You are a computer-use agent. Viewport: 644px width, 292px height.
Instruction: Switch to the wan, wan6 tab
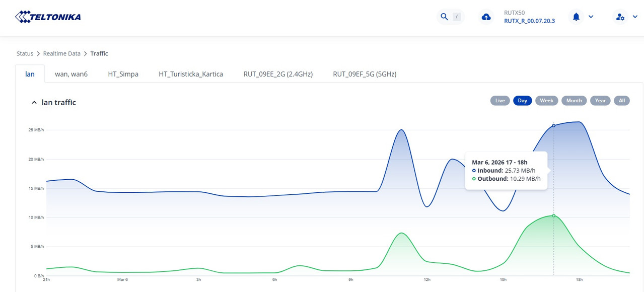(x=71, y=74)
